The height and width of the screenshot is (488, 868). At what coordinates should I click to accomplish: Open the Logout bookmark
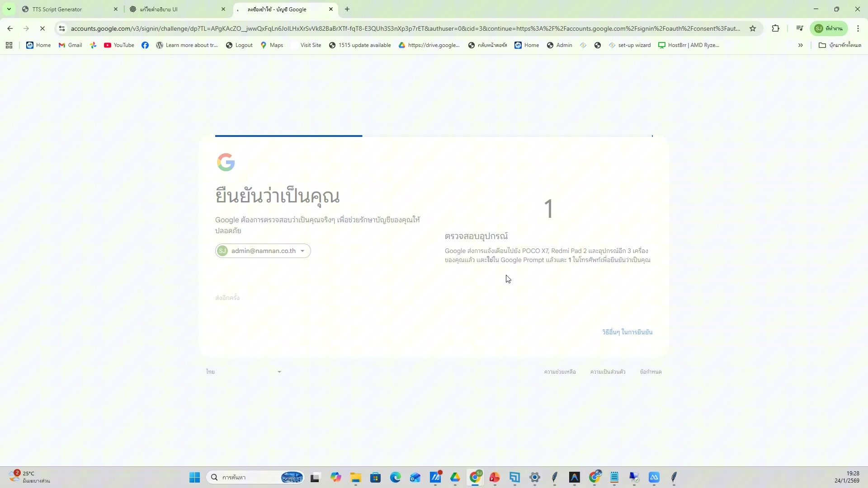239,45
